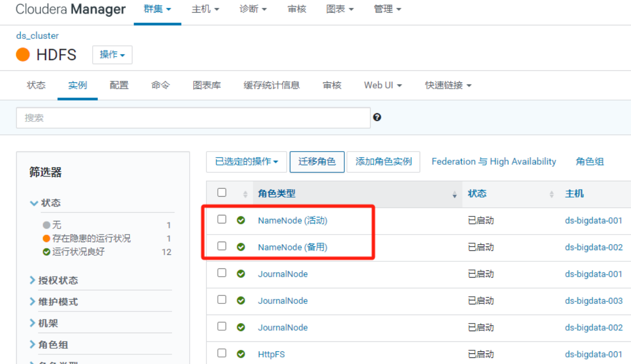Viewport: 631px width, 364px height.
Task: Open the NameNode (备用) role link
Action: tap(293, 247)
